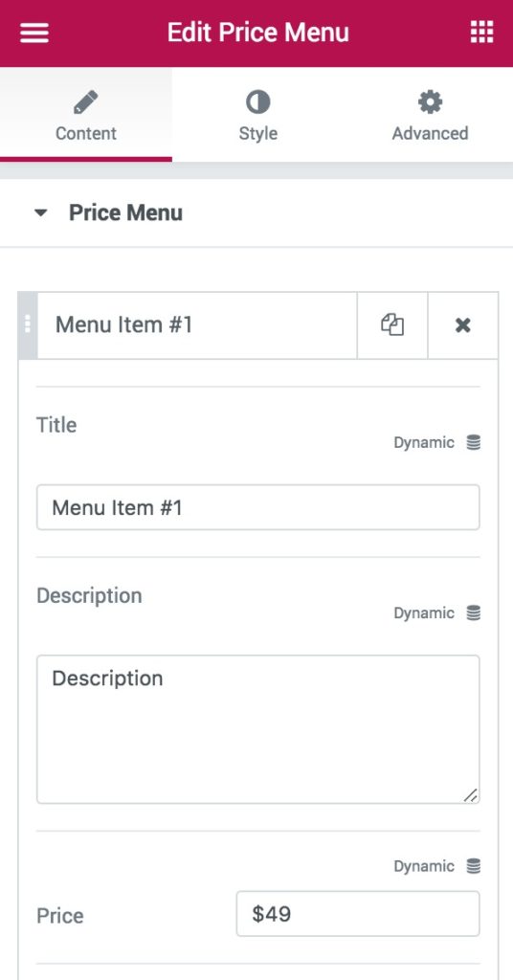Click Title's dynamic tags database icon
Screen dimensions: 513x980
point(474,443)
